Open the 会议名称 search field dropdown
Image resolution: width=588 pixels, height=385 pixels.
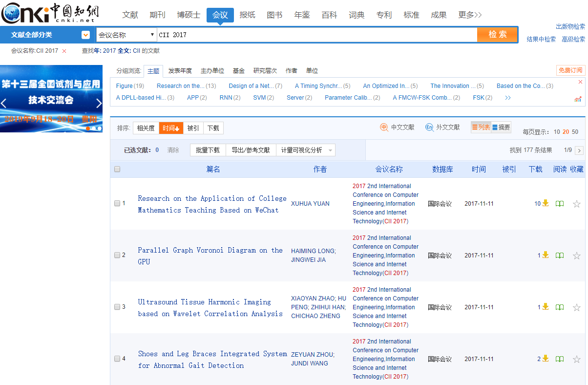point(126,35)
